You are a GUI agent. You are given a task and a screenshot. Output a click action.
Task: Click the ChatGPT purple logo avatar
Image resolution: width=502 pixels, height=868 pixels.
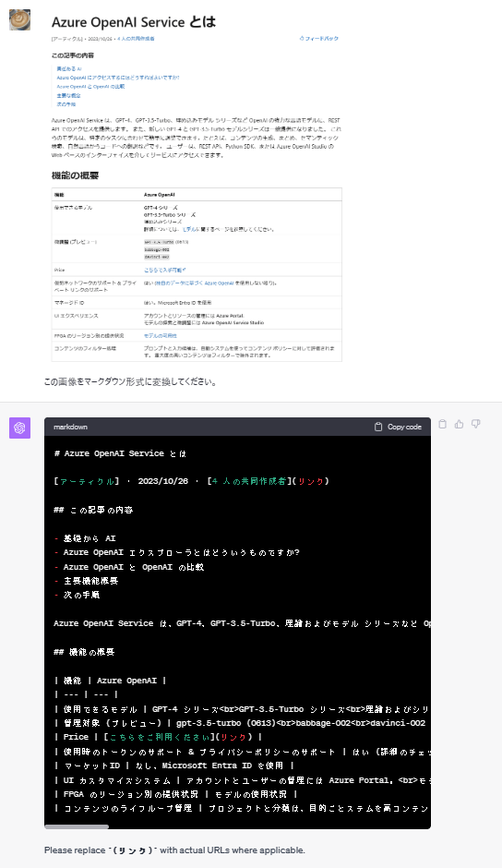tap(20, 428)
